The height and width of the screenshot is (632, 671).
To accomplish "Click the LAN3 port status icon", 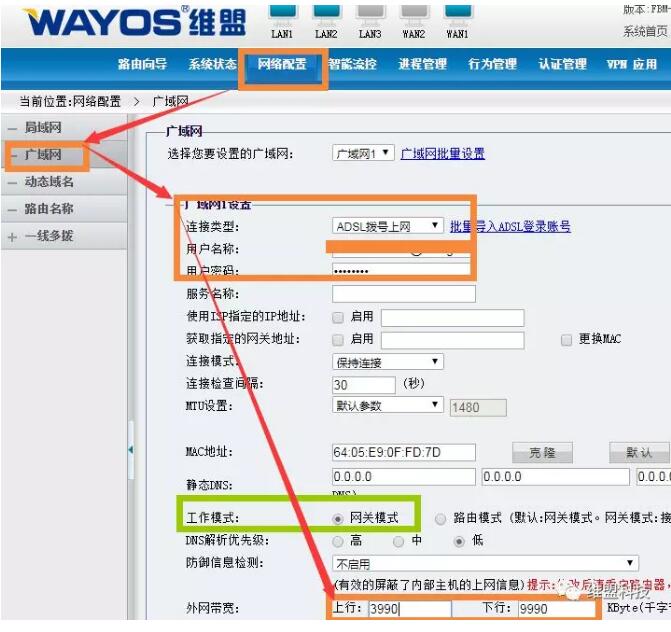I will pyautogui.click(x=370, y=14).
